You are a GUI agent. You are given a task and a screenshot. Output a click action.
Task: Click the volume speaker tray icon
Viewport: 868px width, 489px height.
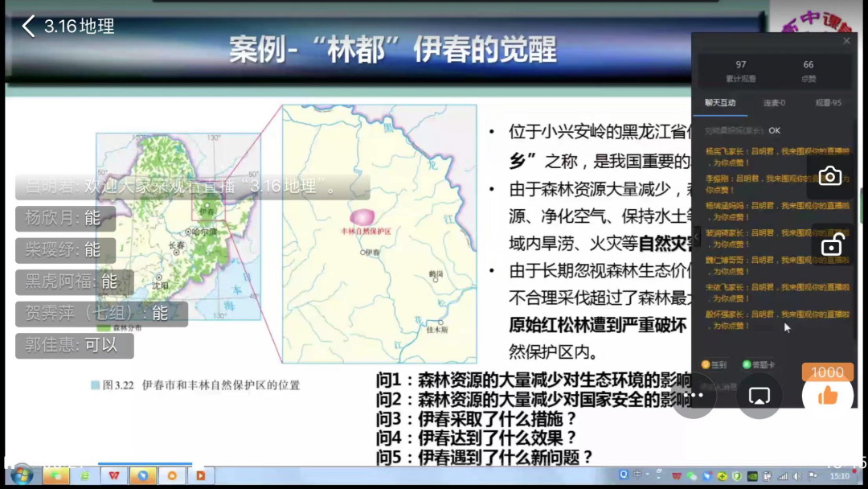[797, 476]
